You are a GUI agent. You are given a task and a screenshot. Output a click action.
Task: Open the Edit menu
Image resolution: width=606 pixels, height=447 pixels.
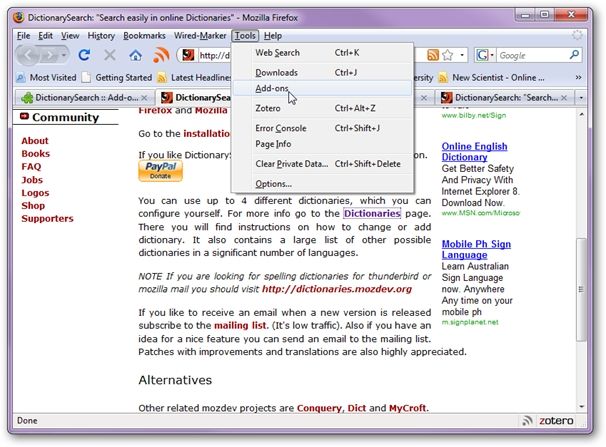coord(45,36)
